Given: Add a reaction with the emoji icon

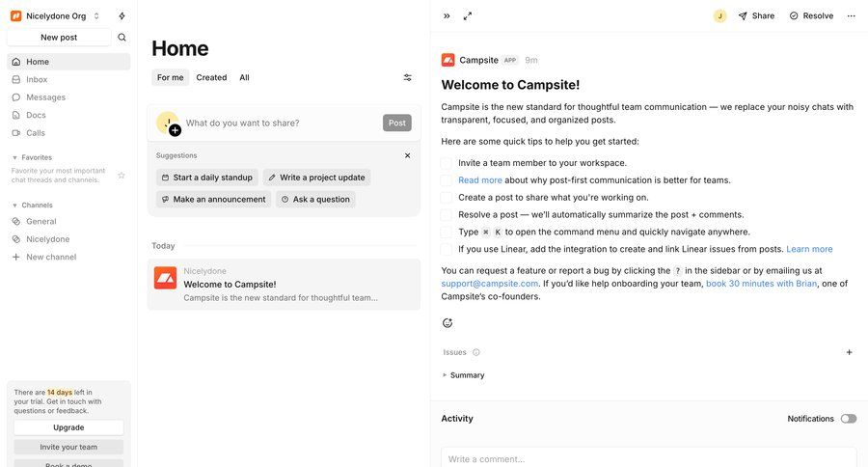Looking at the screenshot, I should [448, 323].
